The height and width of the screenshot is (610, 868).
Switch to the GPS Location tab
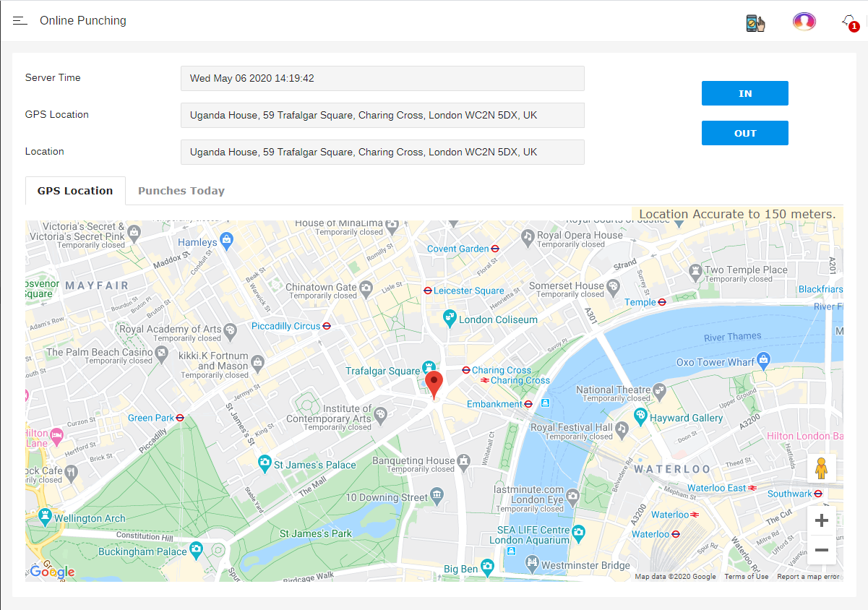[75, 191]
